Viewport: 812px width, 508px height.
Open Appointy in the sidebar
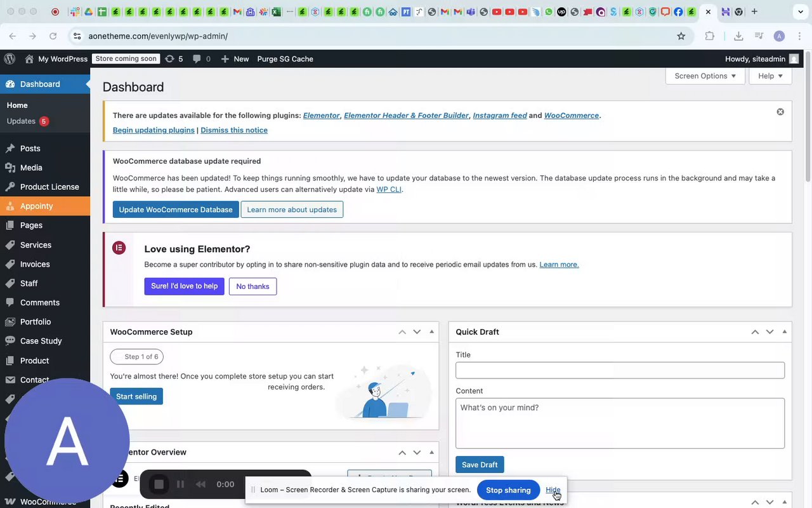(x=45, y=206)
